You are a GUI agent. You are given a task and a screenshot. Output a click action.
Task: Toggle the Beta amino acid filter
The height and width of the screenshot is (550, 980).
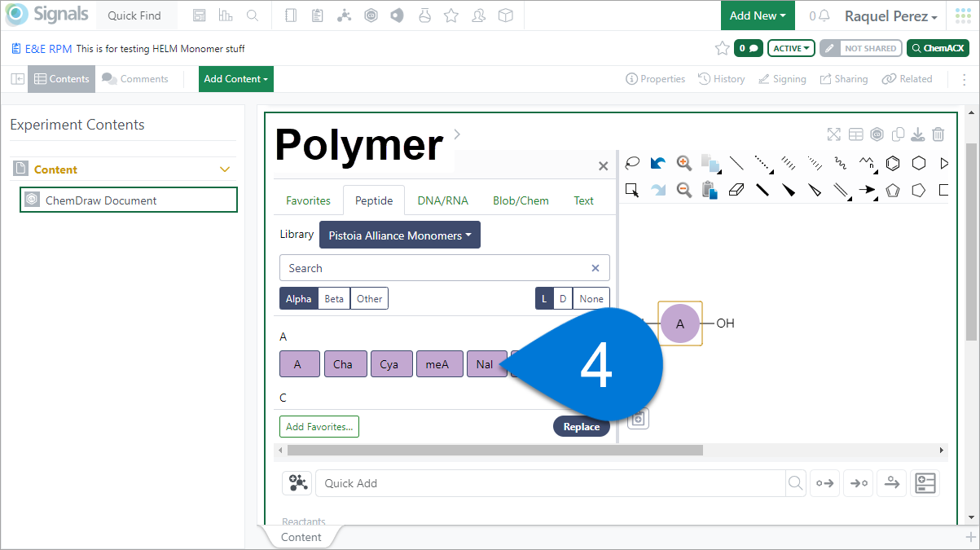click(x=334, y=298)
